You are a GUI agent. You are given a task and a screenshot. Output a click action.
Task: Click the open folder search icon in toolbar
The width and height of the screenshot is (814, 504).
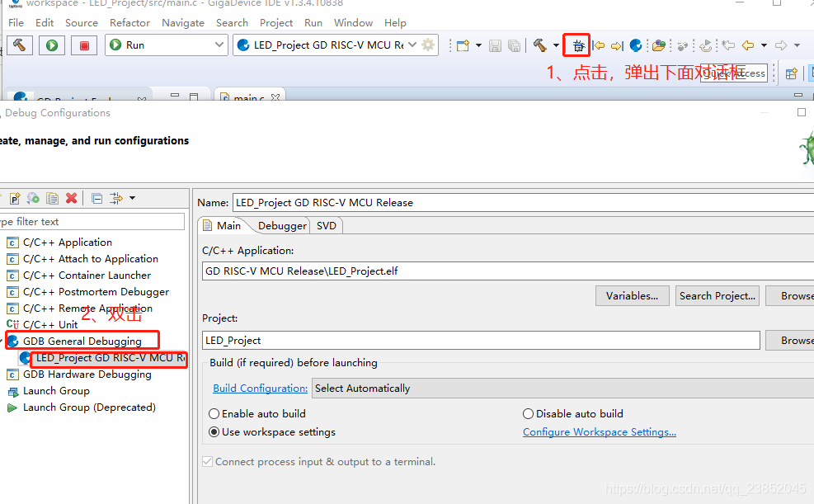click(x=659, y=45)
